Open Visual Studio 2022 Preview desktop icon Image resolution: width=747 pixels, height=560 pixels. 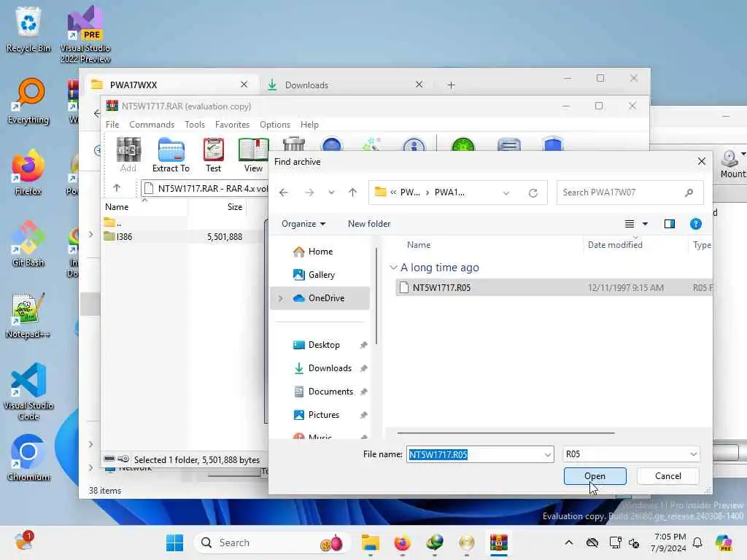pos(85,34)
